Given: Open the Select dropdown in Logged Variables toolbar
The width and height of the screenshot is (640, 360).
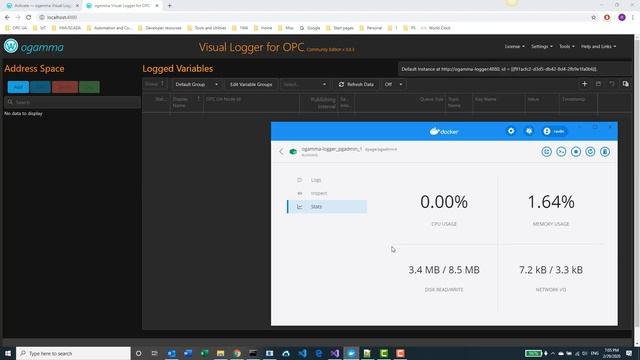Looking at the screenshot, I should (x=304, y=84).
